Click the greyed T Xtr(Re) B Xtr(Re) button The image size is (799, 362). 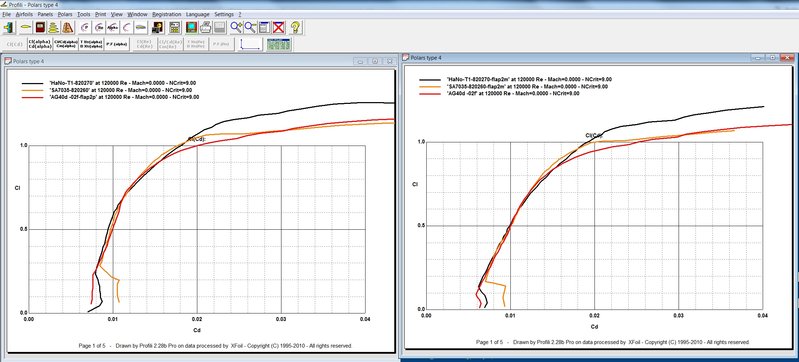[x=196, y=44]
